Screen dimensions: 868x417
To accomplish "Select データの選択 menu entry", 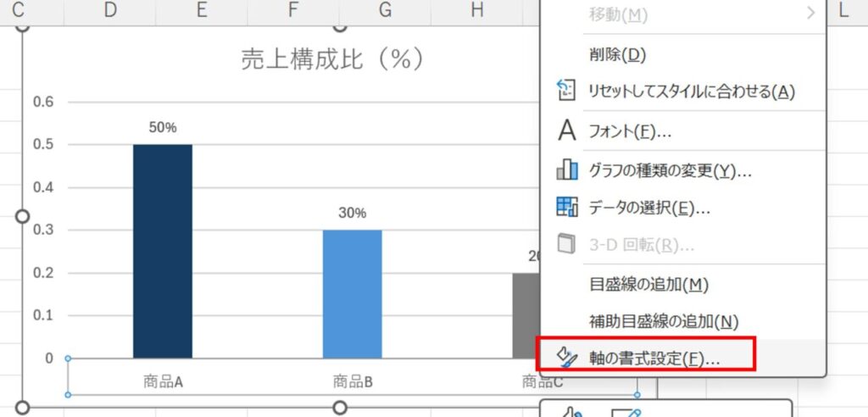I will click(x=682, y=208).
